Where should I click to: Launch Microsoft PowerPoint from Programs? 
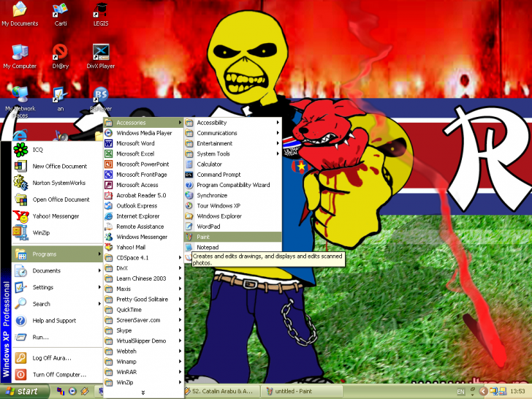point(143,164)
